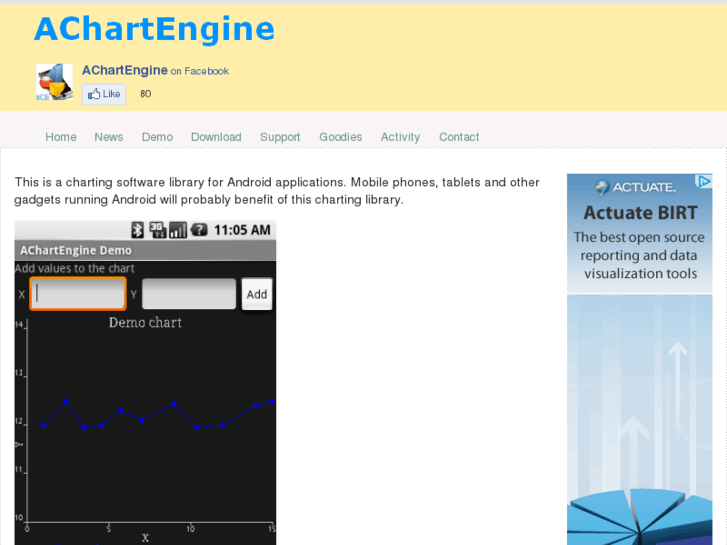Viewport: 727px width, 545px height.
Task: Click the signal strength icon in demo screenshot
Action: pos(178,230)
